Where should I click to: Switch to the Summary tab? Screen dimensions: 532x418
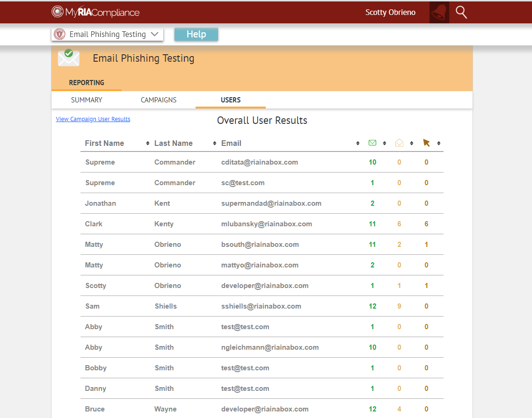pyautogui.click(x=87, y=100)
